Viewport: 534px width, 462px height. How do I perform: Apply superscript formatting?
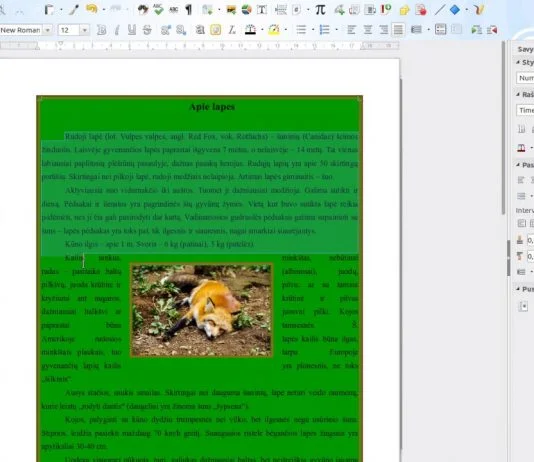coord(166,30)
